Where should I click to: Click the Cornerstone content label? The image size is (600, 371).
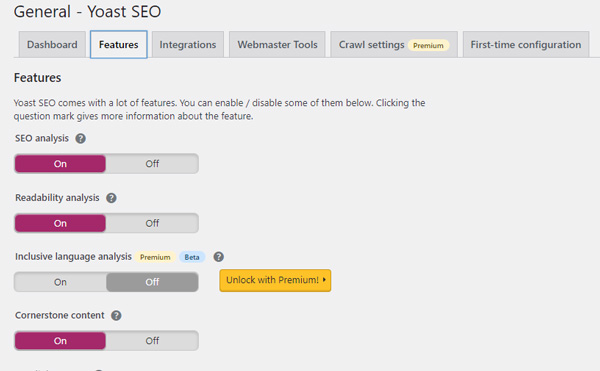coord(59,316)
